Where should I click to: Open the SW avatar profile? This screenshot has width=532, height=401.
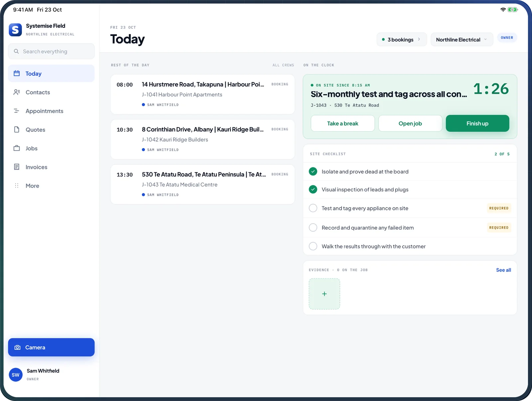pyautogui.click(x=16, y=375)
